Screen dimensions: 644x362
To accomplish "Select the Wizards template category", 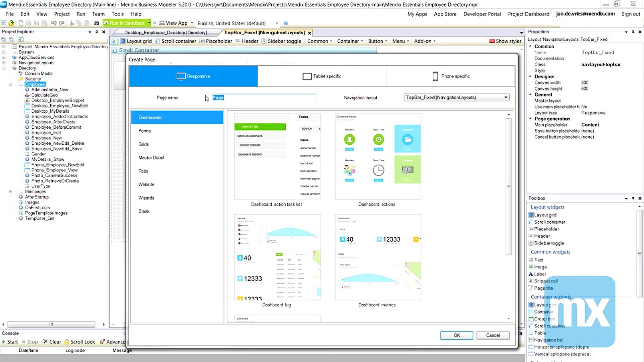I will (177, 198).
